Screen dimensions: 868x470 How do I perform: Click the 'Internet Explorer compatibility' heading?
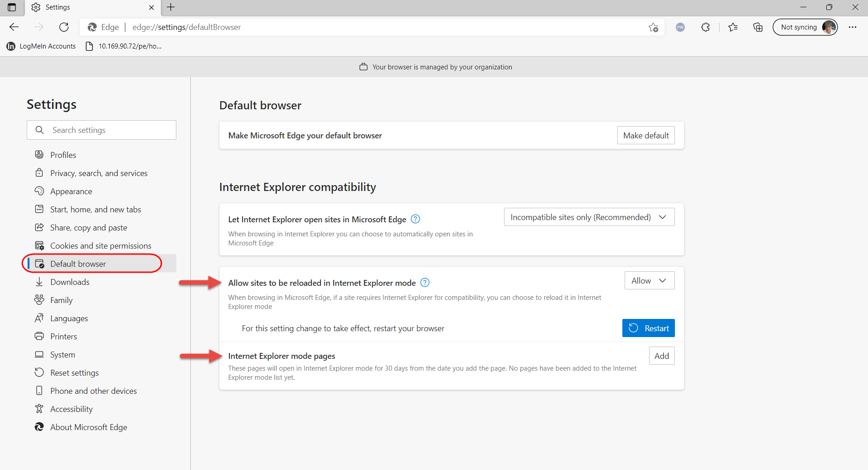tap(297, 187)
